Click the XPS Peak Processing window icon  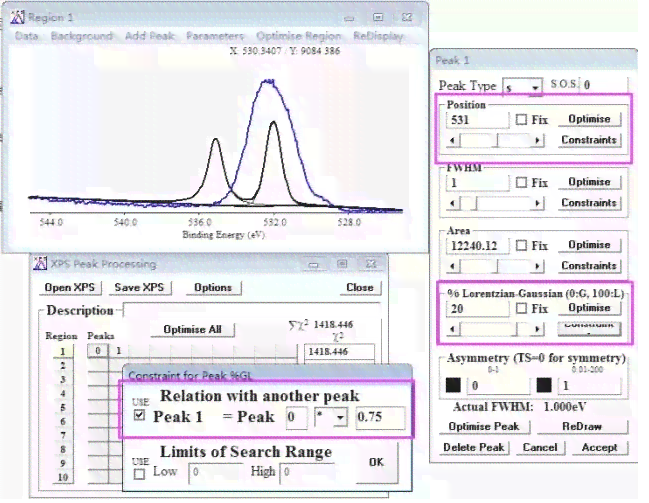(40, 263)
